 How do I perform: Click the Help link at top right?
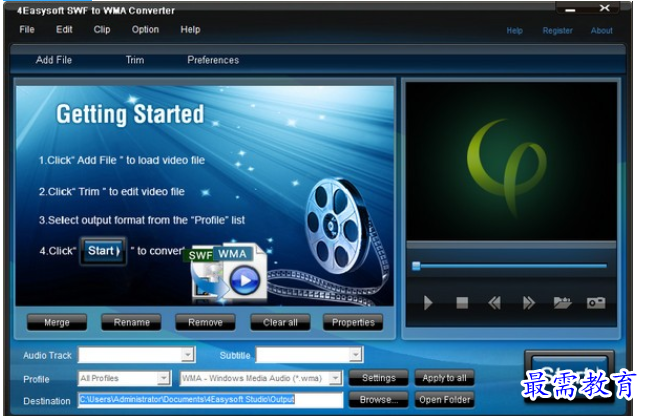[x=515, y=31]
